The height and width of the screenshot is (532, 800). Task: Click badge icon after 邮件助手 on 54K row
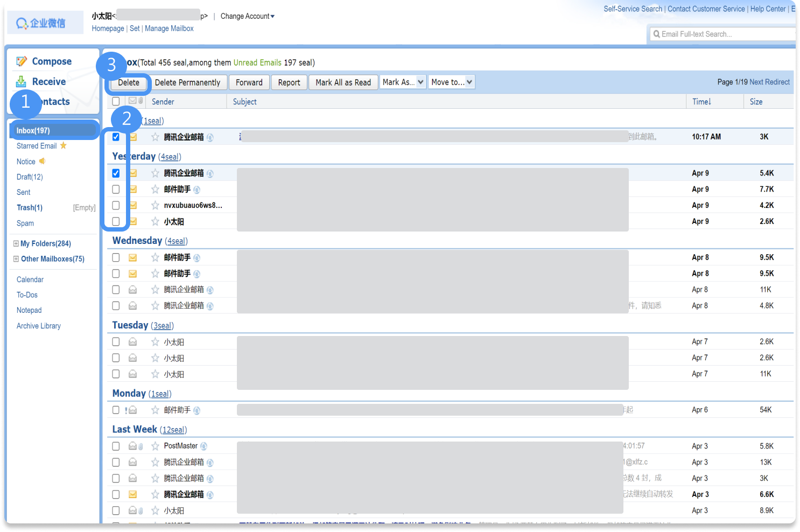point(197,410)
